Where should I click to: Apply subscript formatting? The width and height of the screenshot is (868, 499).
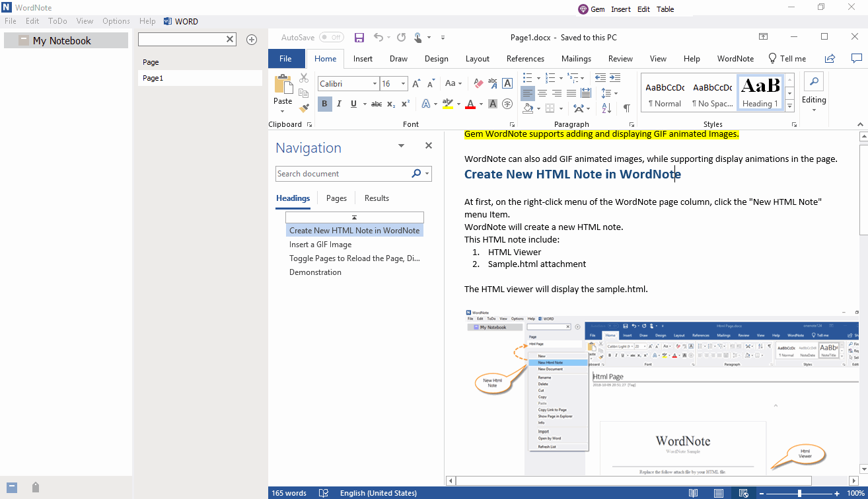click(391, 104)
